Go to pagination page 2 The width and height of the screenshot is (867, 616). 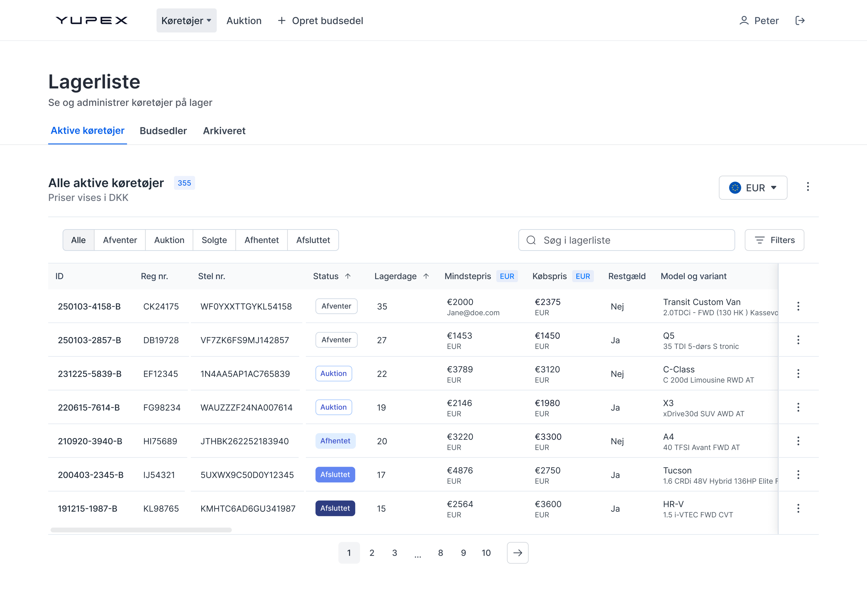pos(372,553)
